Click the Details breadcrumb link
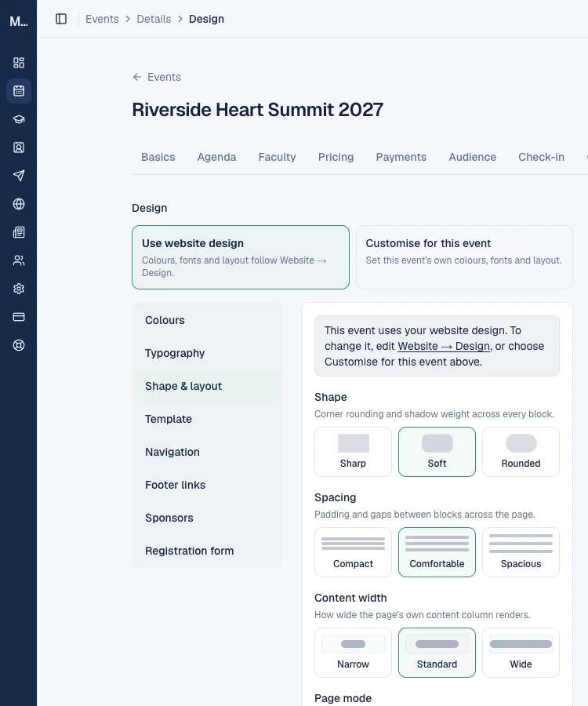The height and width of the screenshot is (706, 588). 154,19
